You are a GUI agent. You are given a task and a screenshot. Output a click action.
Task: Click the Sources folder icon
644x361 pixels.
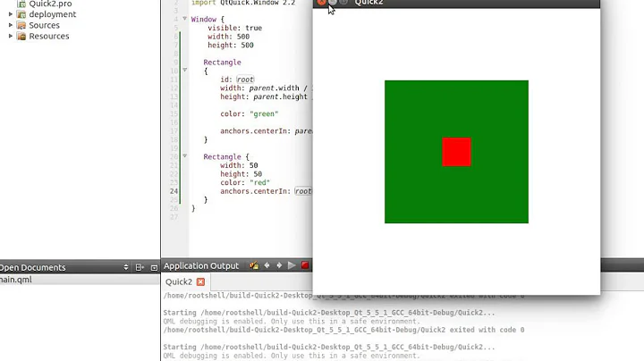point(21,25)
